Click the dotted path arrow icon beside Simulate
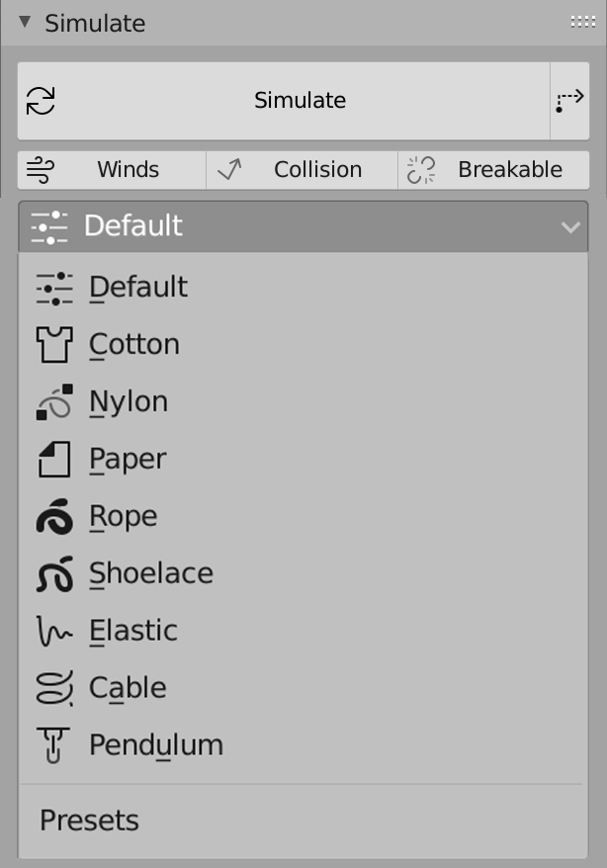Screen dimensions: 607x868 coord(569,101)
